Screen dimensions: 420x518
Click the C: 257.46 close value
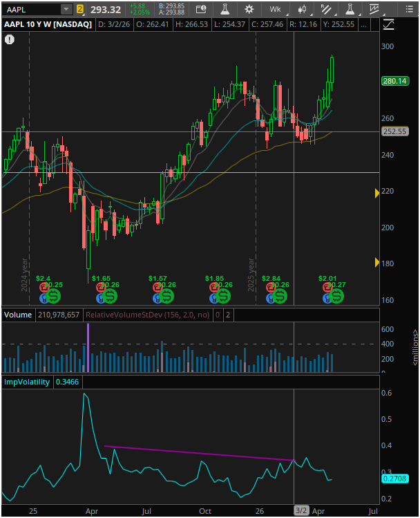[267, 24]
